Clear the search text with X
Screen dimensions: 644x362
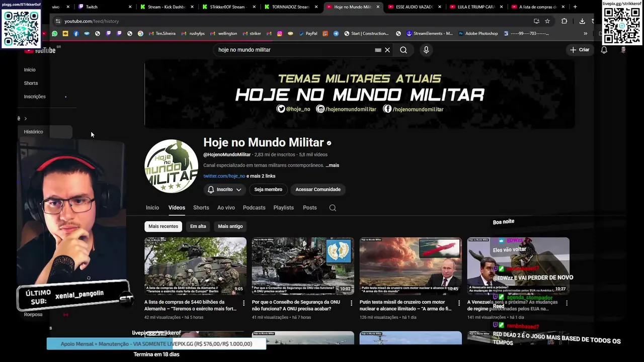[x=387, y=50]
